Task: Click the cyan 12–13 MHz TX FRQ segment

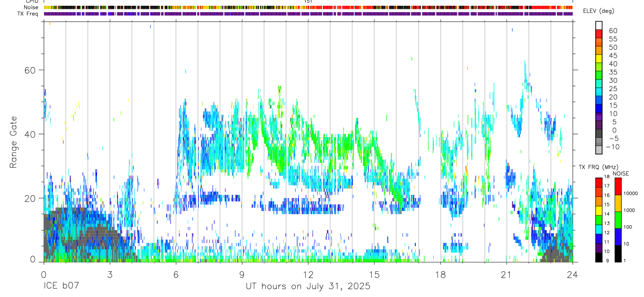Action: (599, 229)
